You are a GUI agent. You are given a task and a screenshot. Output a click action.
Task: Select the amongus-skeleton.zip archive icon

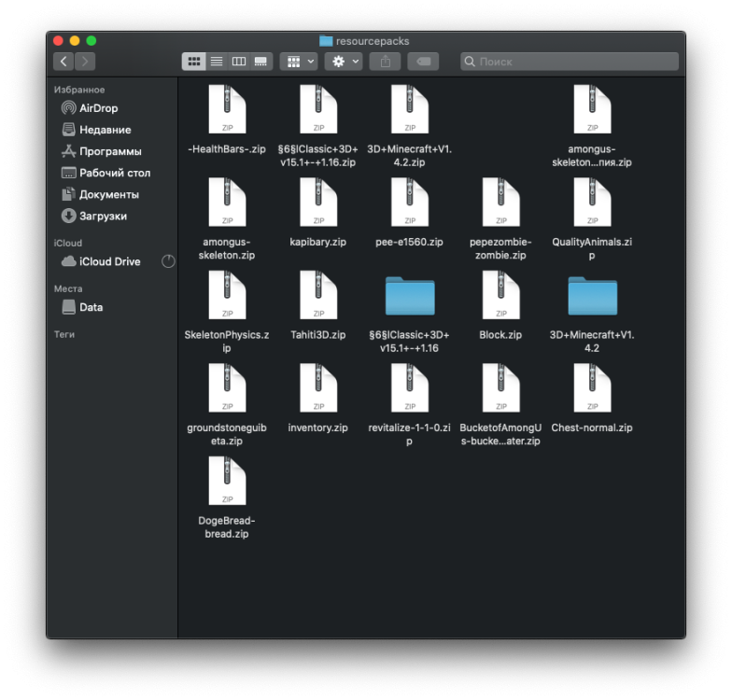(227, 202)
